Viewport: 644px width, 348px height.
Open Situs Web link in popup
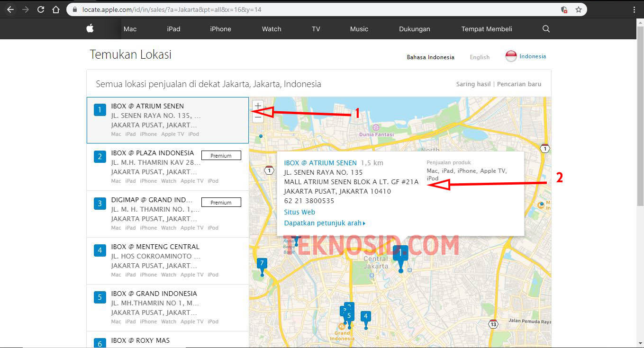[299, 212]
